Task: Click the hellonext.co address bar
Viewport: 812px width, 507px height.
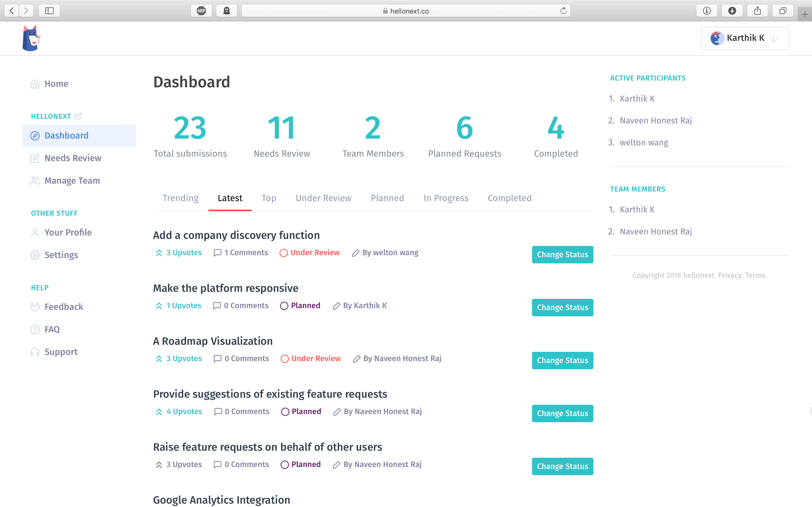Action: click(x=406, y=11)
